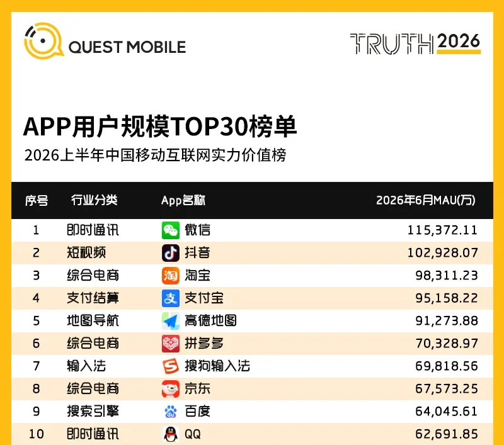
Task: Click the MAU value 62,691.85
Action: [447, 434]
